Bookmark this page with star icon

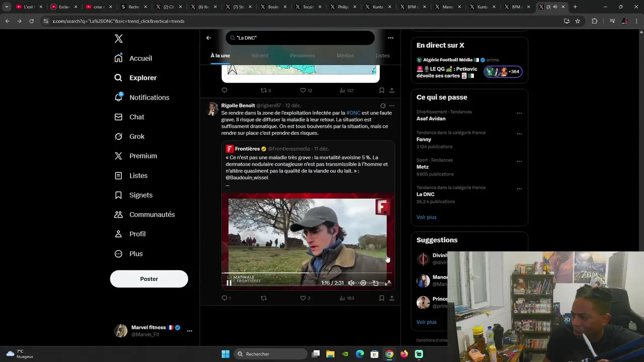coord(578,21)
